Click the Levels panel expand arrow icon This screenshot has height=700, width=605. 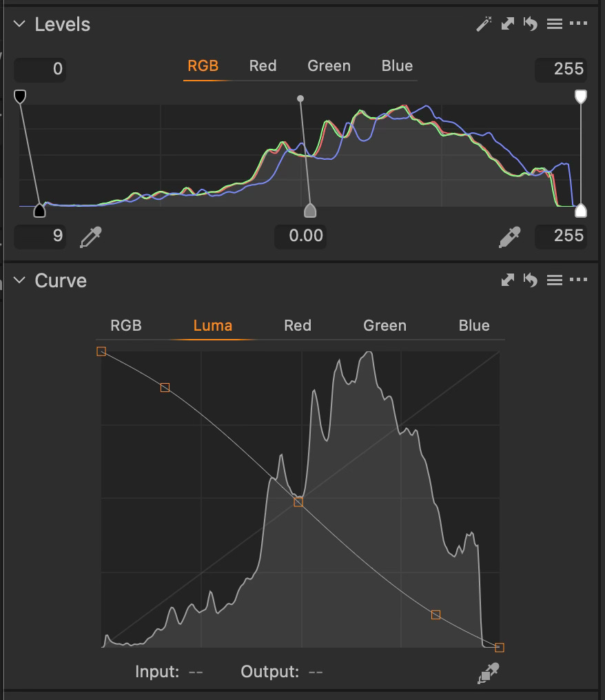tap(508, 23)
